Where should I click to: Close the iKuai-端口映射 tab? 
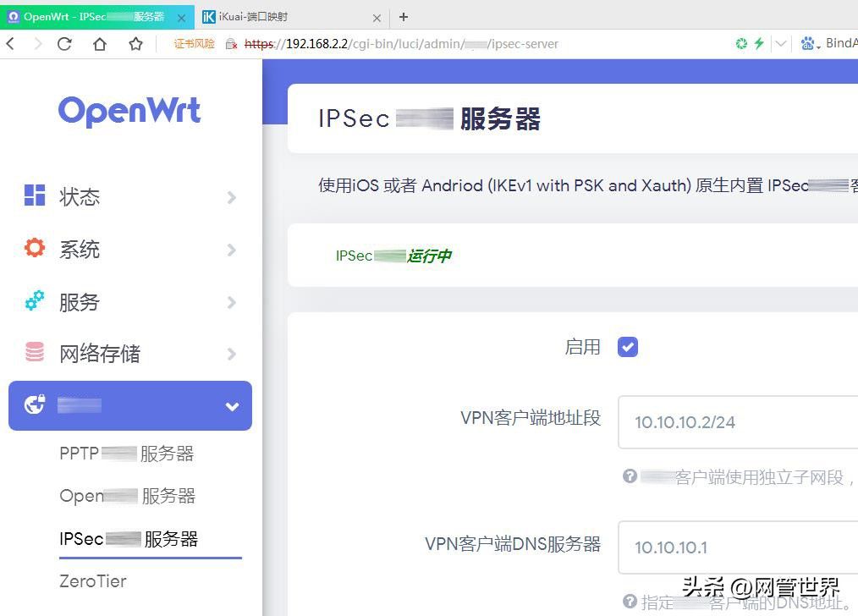(377, 18)
